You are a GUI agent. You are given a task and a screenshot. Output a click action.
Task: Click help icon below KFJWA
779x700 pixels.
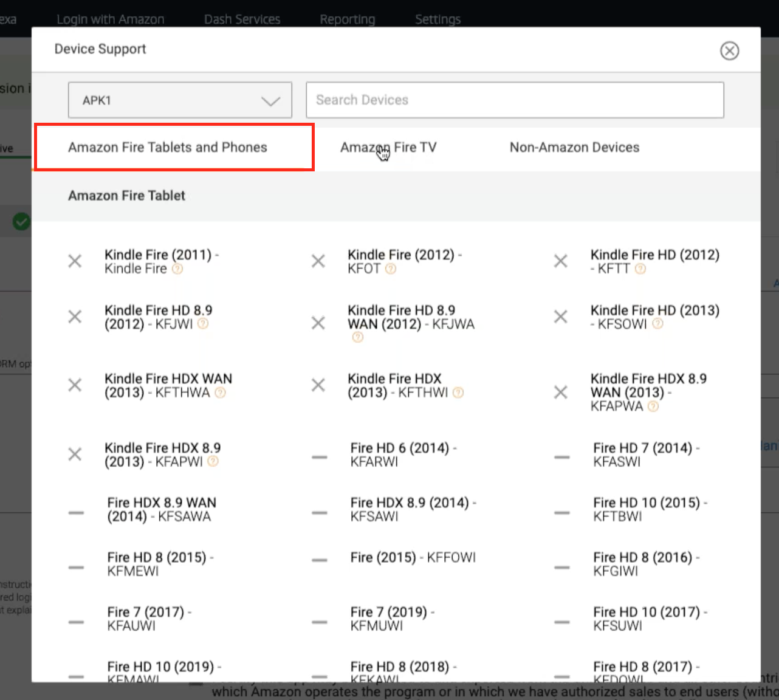[358, 337]
